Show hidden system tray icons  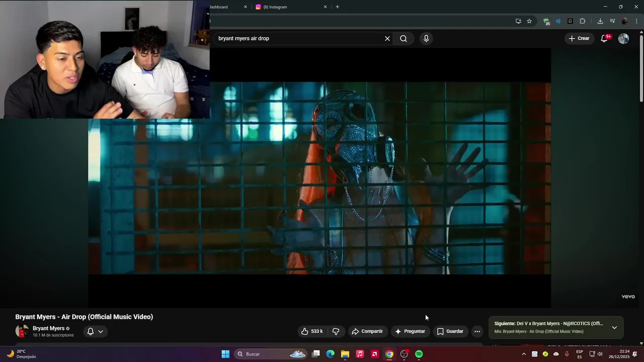tap(524, 354)
